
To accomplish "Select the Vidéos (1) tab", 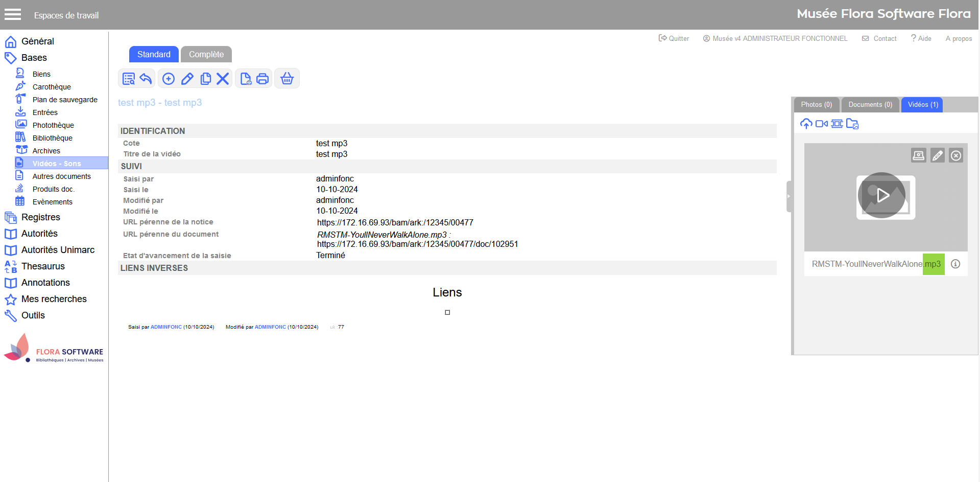I will point(923,105).
